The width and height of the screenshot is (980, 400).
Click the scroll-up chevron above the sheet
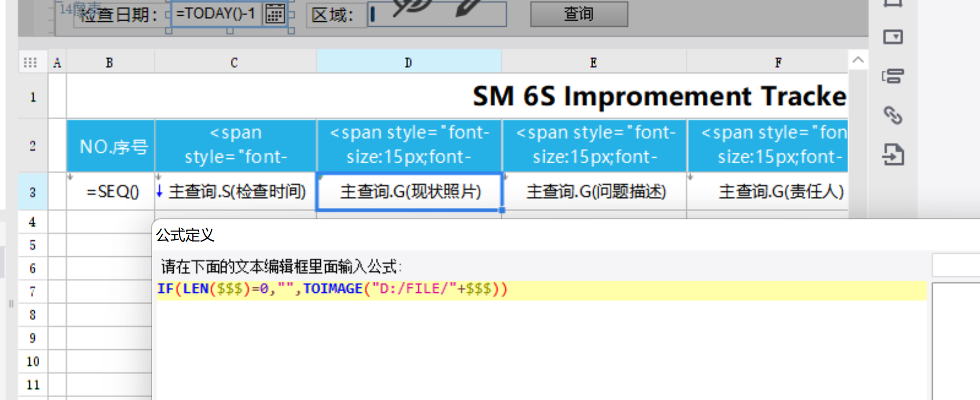tap(858, 60)
